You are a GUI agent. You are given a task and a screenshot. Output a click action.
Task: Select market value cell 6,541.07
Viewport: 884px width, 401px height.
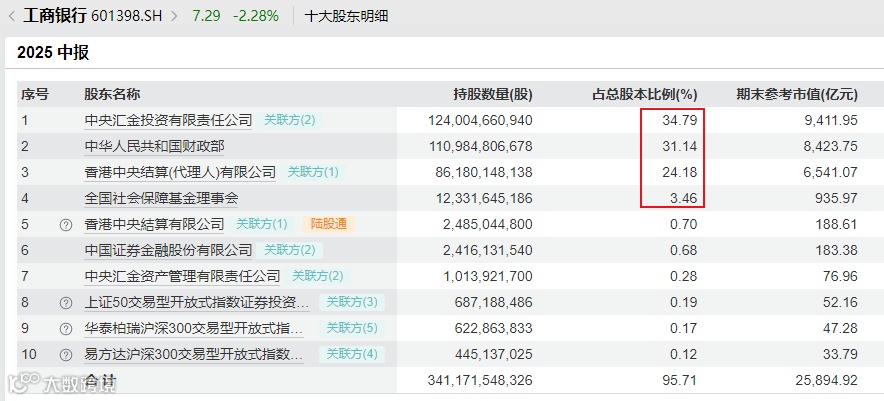pos(832,172)
